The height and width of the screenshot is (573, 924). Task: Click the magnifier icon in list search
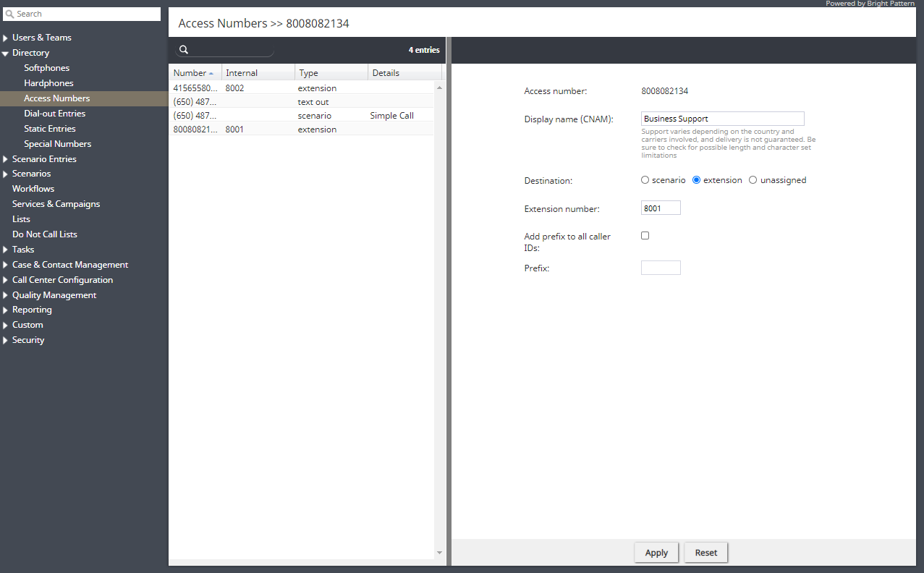pos(184,50)
